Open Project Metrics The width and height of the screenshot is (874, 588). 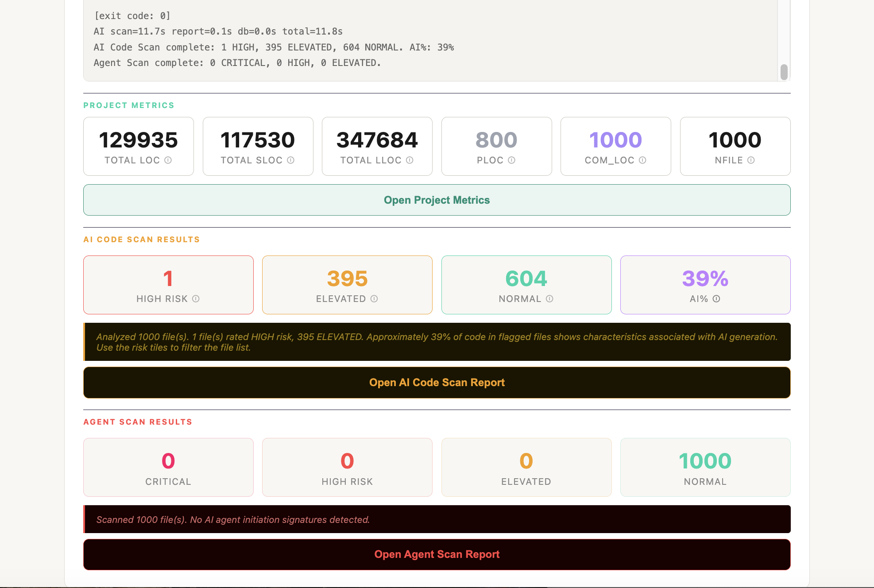click(437, 200)
